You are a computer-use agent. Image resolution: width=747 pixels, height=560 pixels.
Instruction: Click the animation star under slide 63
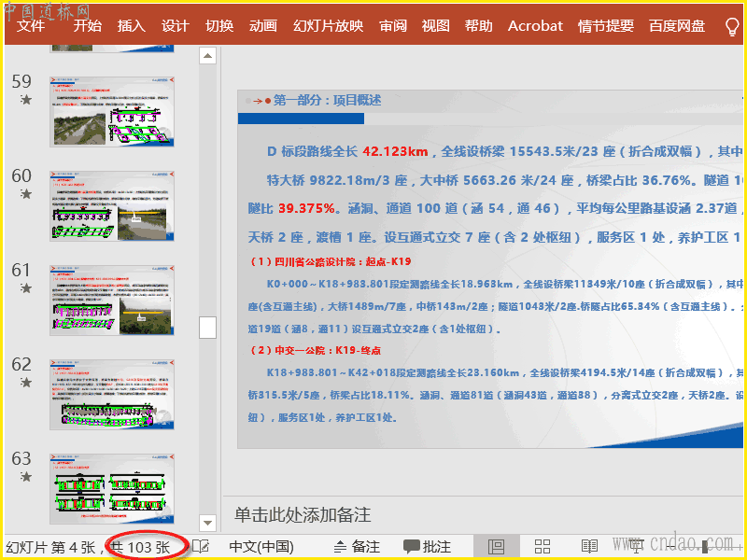coord(26,477)
